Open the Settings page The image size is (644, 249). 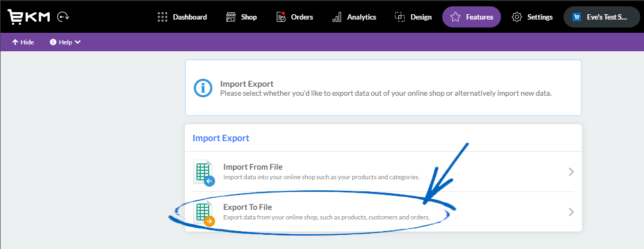pos(532,17)
